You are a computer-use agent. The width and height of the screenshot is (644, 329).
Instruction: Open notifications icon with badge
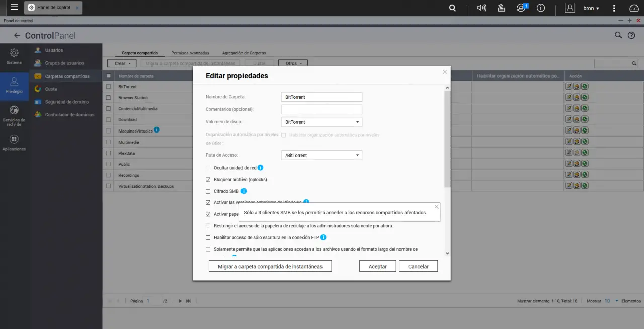pos(521,8)
